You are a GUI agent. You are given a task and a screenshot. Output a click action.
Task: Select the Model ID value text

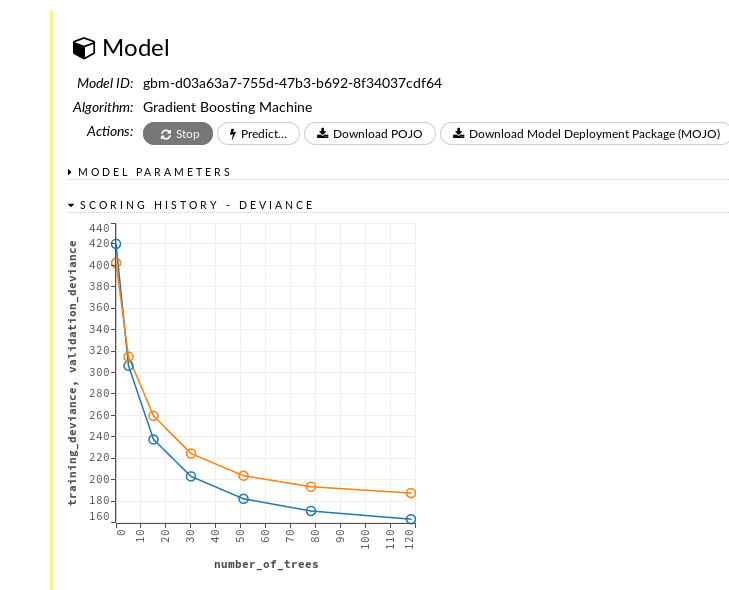coord(292,83)
